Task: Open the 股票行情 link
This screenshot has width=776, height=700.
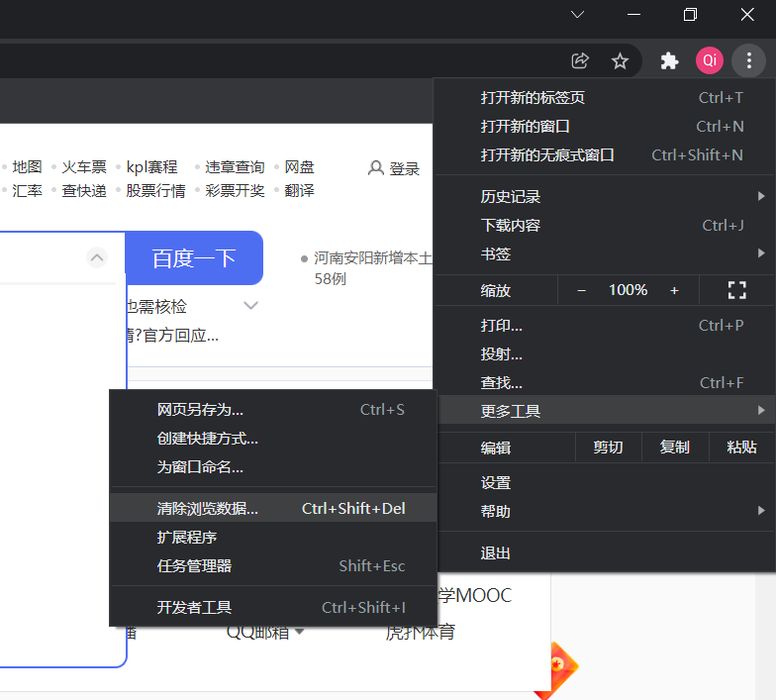Action: coord(156,190)
